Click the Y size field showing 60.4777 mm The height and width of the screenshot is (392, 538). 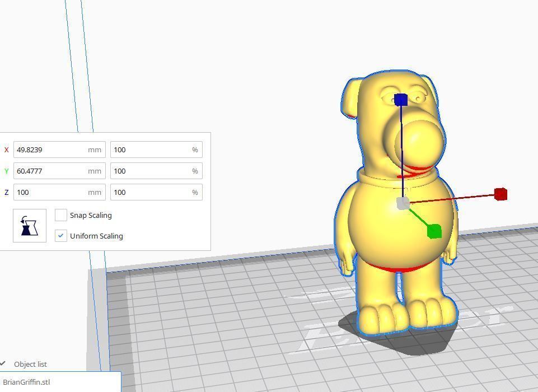[59, 171]
